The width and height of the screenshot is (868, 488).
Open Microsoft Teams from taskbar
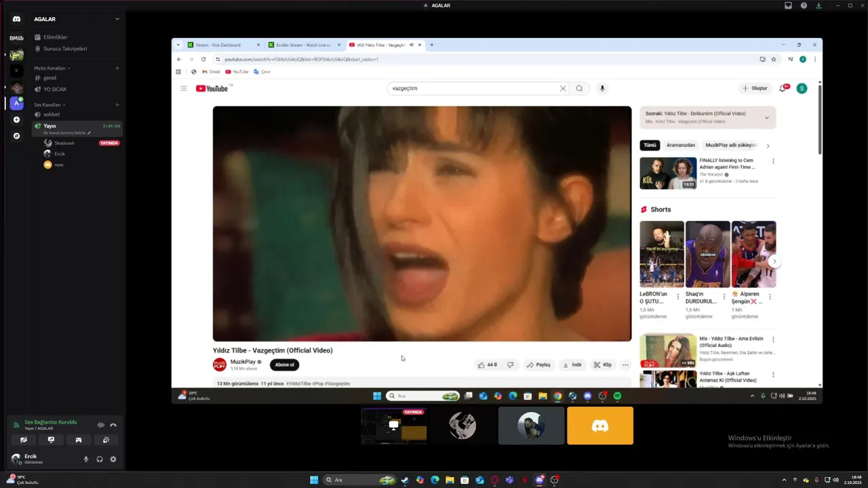coord(509,480)
